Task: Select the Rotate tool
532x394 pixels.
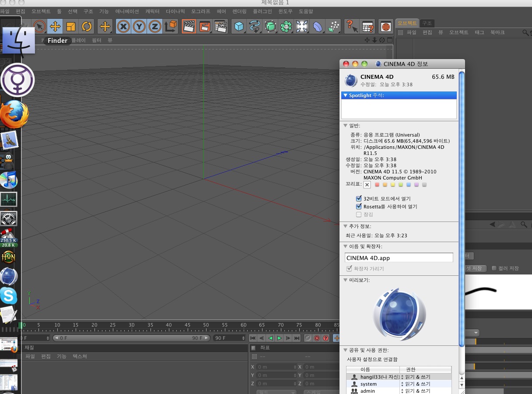Action: pos(87,27)
